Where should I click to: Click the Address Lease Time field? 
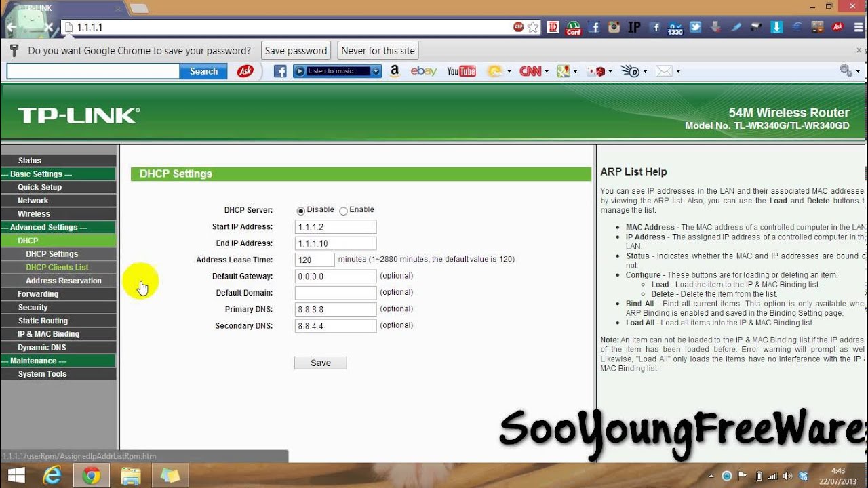pyautogui.click(x=315, y=260)
